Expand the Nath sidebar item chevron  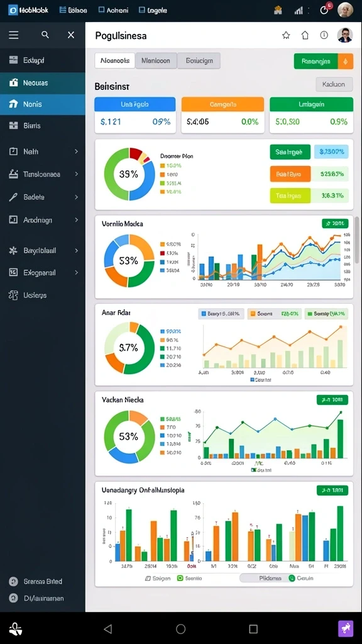(x=76, y=152)
